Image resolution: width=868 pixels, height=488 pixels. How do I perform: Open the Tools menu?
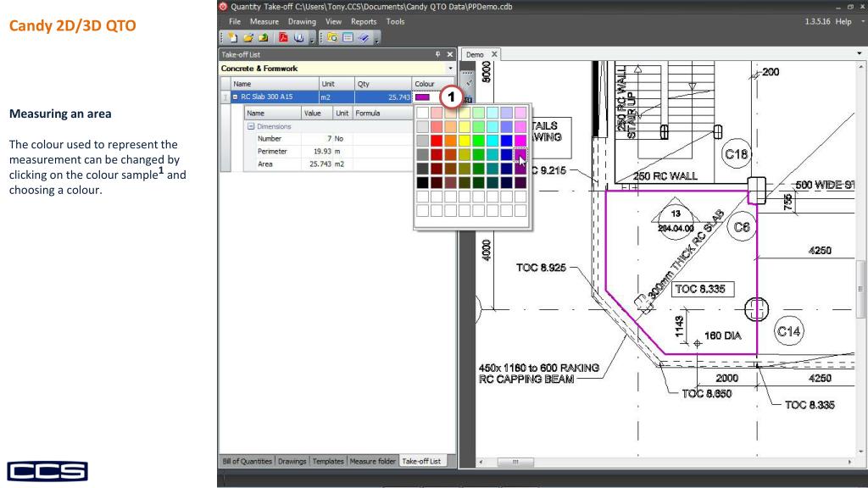(x=395, y=21)
